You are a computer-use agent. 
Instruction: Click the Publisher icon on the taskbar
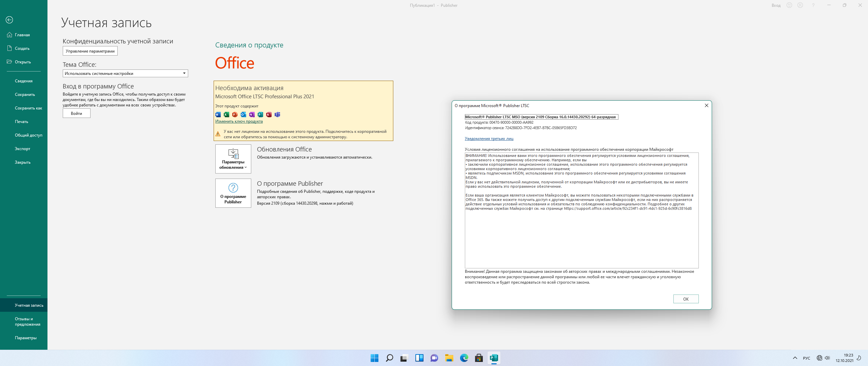tap(494, 358)
